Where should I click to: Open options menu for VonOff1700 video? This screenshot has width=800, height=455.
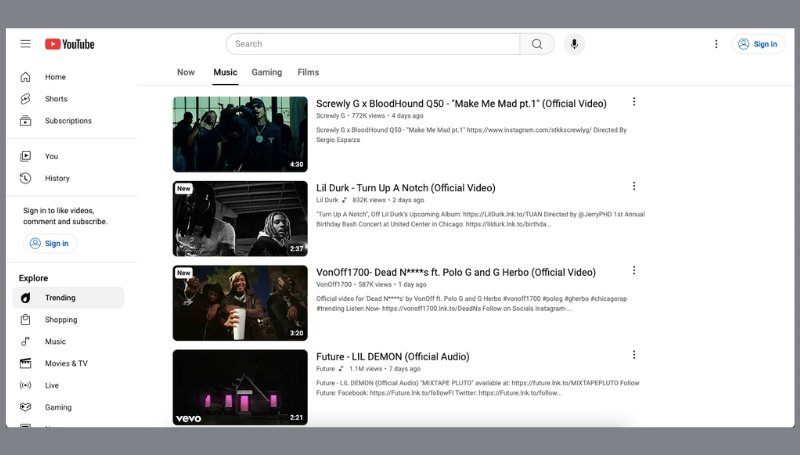tap(634, 270)
